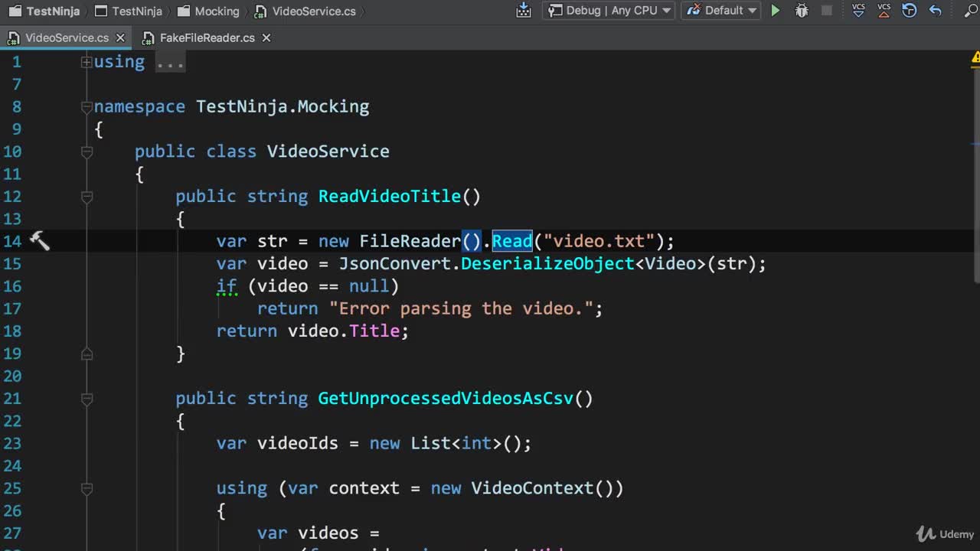
Task: Click the Revert arrow icon
Action: (935, 11)
